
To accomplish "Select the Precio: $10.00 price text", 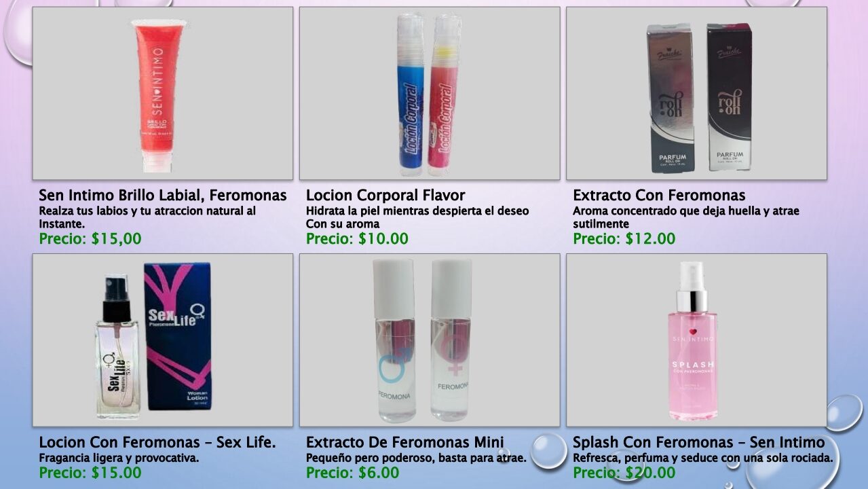I will pos(357,239).
